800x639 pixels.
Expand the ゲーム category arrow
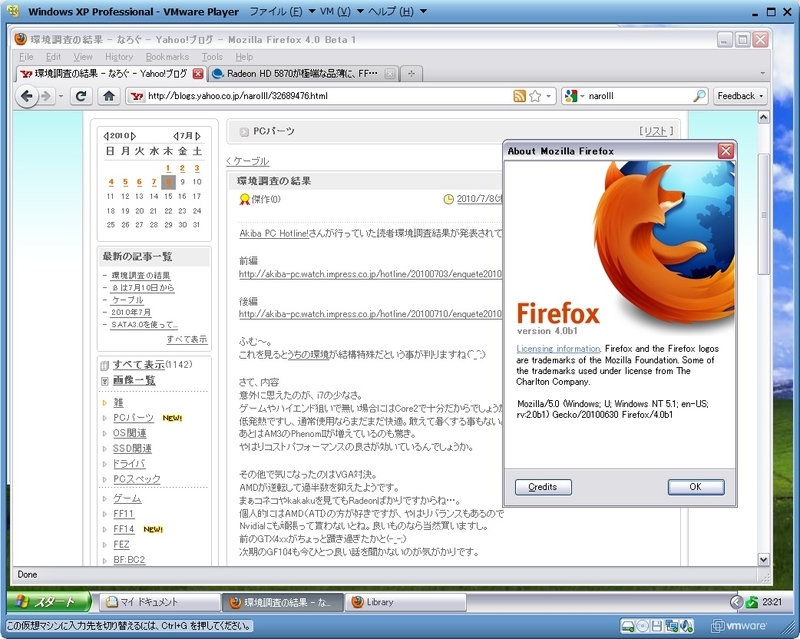pyautogui.click(x=105, y=499)
